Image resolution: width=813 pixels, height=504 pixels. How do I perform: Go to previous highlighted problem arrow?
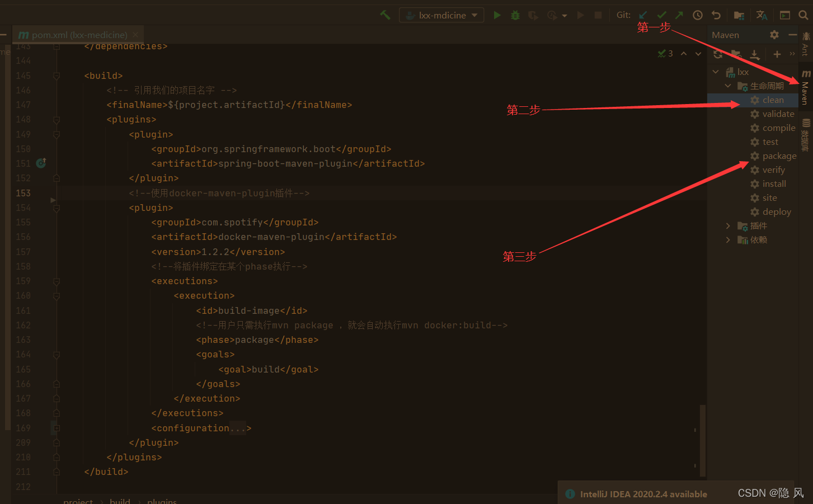click(684, 53)
